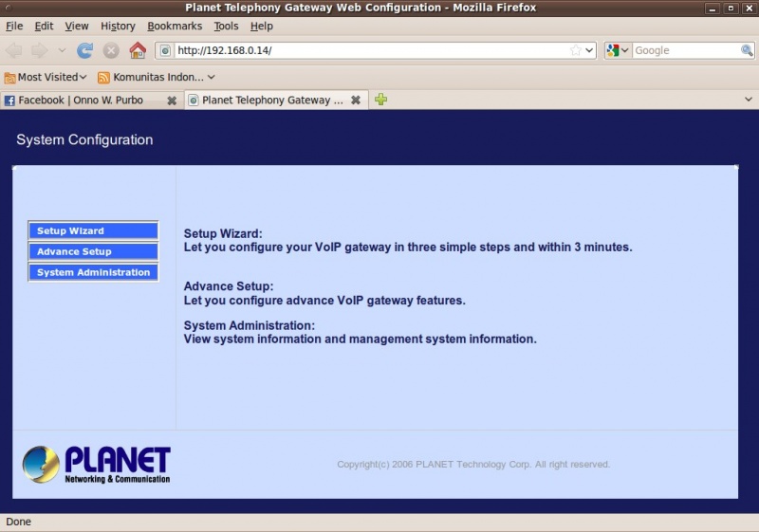Click the 'System Administration:' description heading
The height and width of the screenshot is (532, 759).
coord(249,325)
